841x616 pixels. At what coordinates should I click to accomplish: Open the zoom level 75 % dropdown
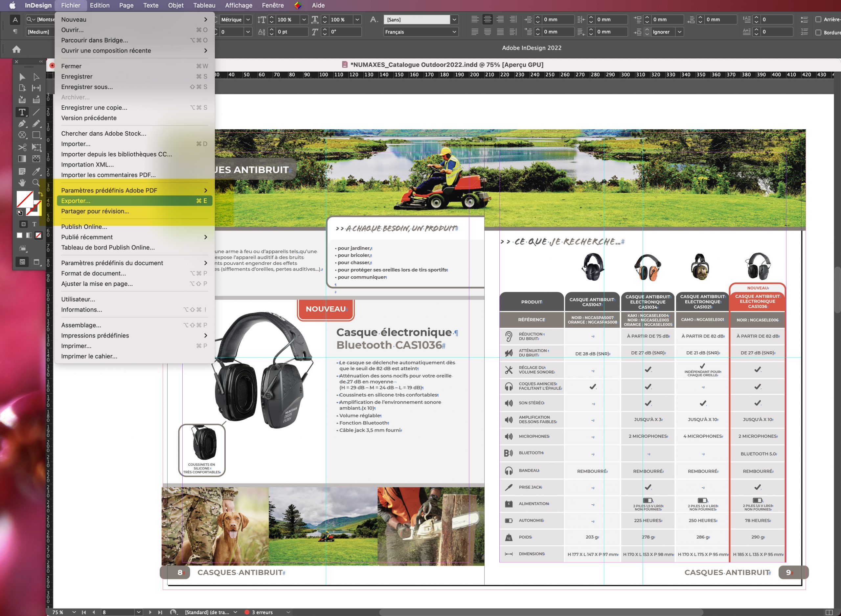click(x=74, y=612)
